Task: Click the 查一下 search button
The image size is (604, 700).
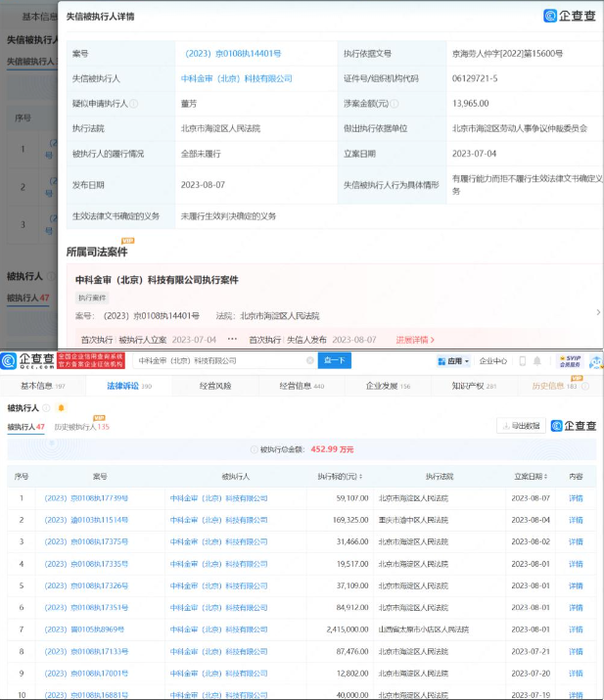Action: (335, 360)
